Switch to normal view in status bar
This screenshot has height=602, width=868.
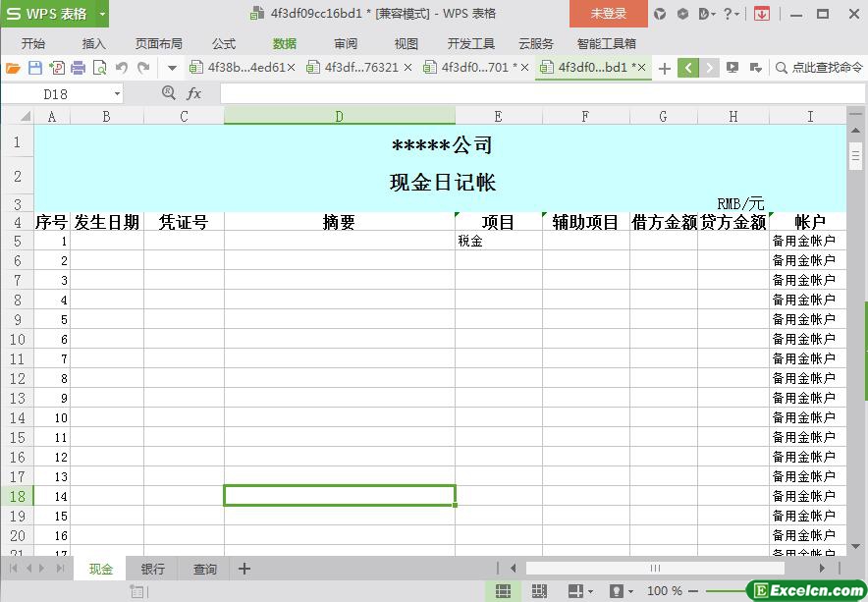tap(503, 591)
